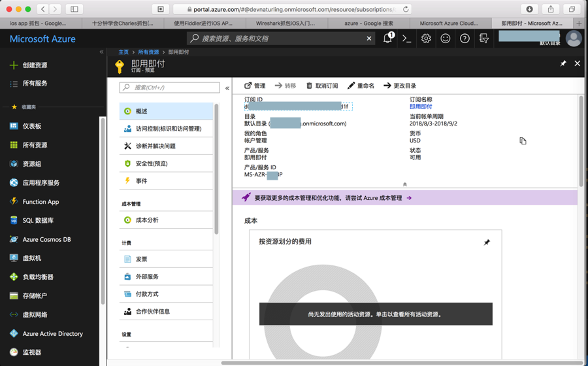Open 虚拟网络 in the sidebar
588x366 pixels.
[29, 314]
